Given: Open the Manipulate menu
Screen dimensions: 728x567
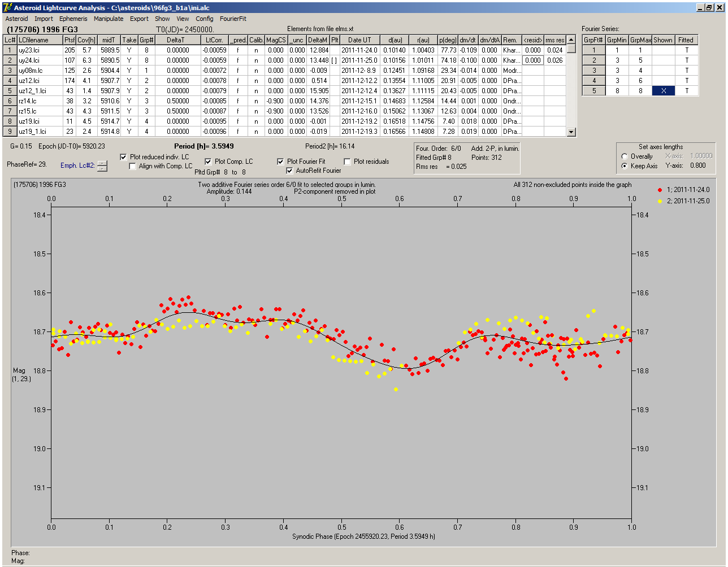Looking at the screenshot, I should (x=109, y=19).
